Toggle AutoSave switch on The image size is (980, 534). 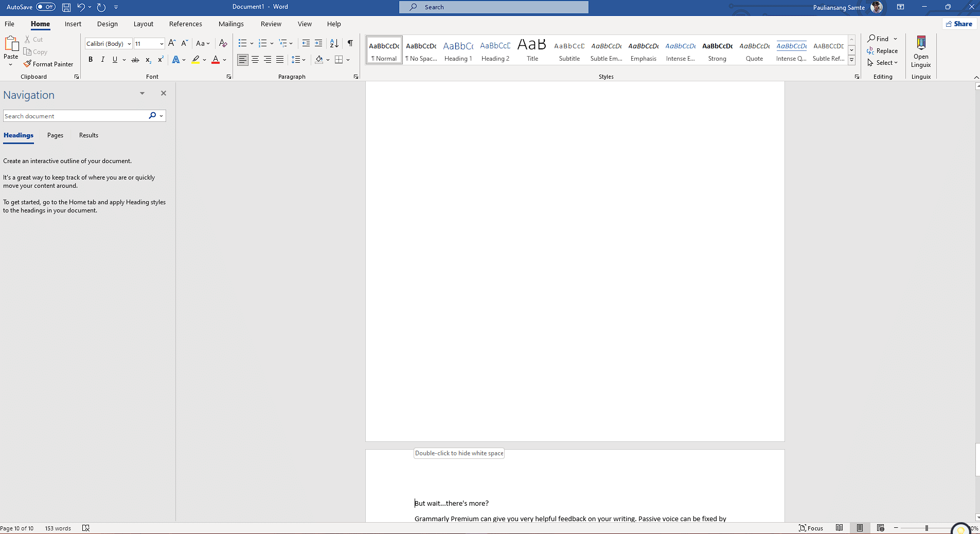pyautogui.click(x=46, y=7)
